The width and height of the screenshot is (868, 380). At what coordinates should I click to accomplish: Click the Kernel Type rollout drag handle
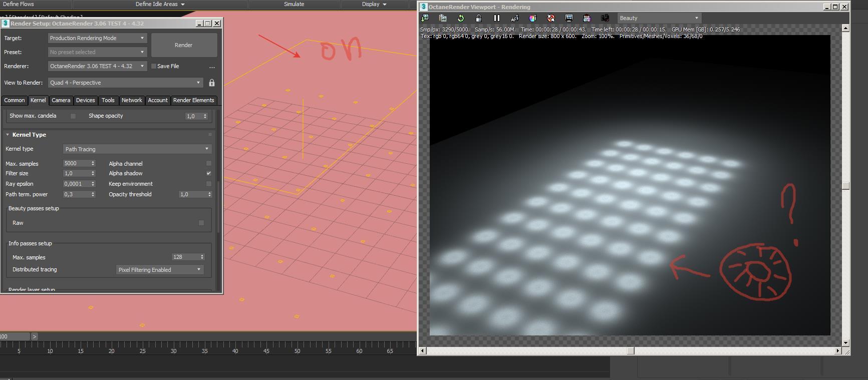tap(210, 135)
